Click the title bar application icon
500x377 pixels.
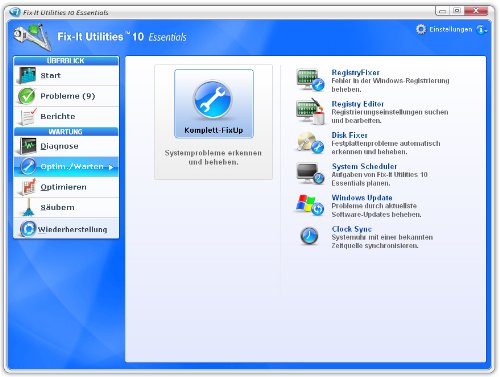15,12
